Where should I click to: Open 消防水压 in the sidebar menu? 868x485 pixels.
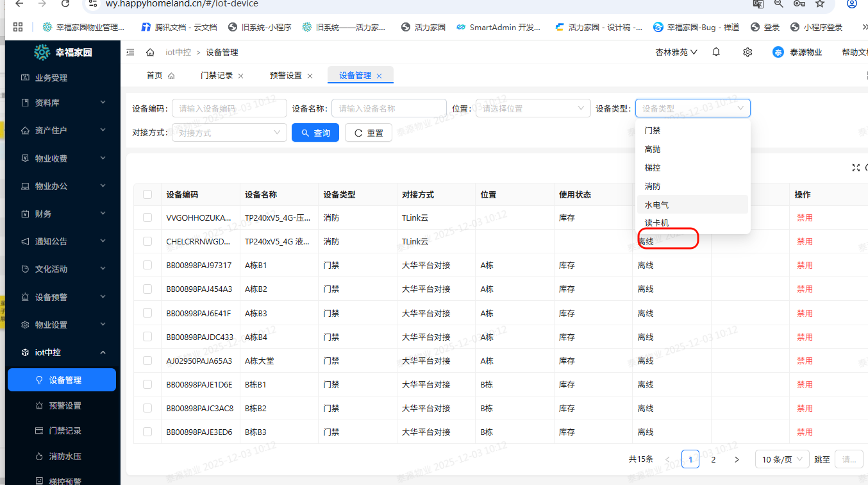(65, 456)
